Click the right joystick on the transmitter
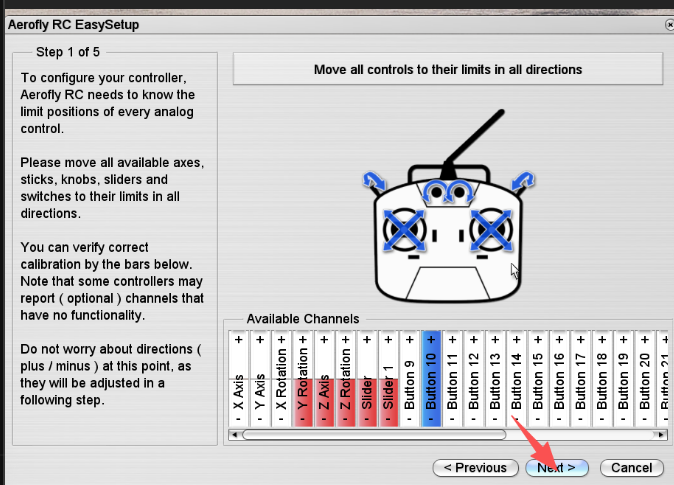The height and width of the screenshot is (485, 674). click(x=492, y=232)
